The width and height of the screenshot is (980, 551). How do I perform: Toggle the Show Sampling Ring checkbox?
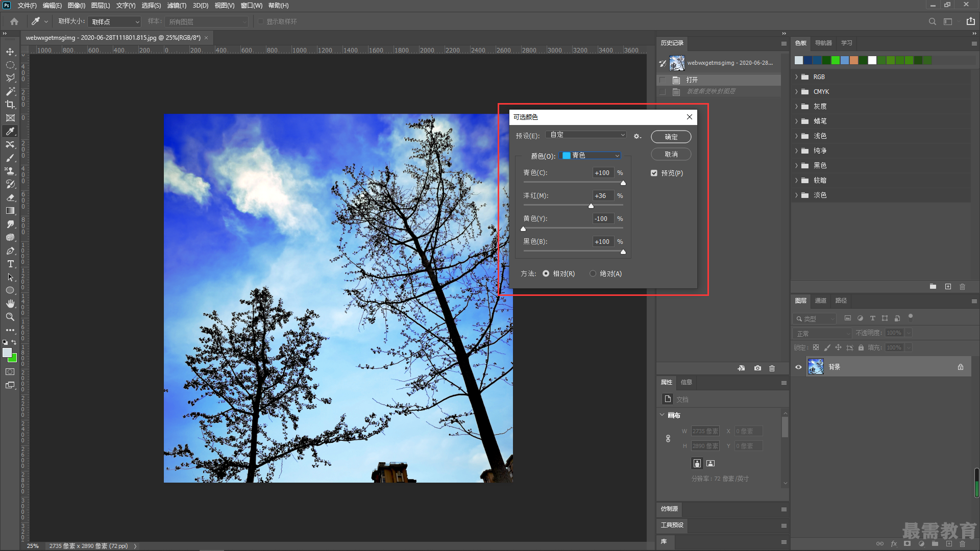261,21
